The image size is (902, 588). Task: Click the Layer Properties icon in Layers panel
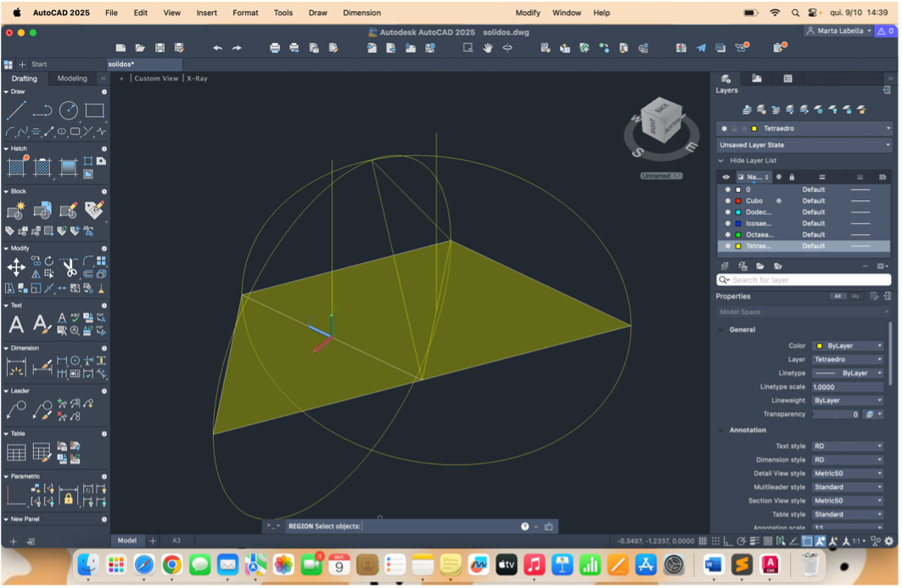(747, 109)
